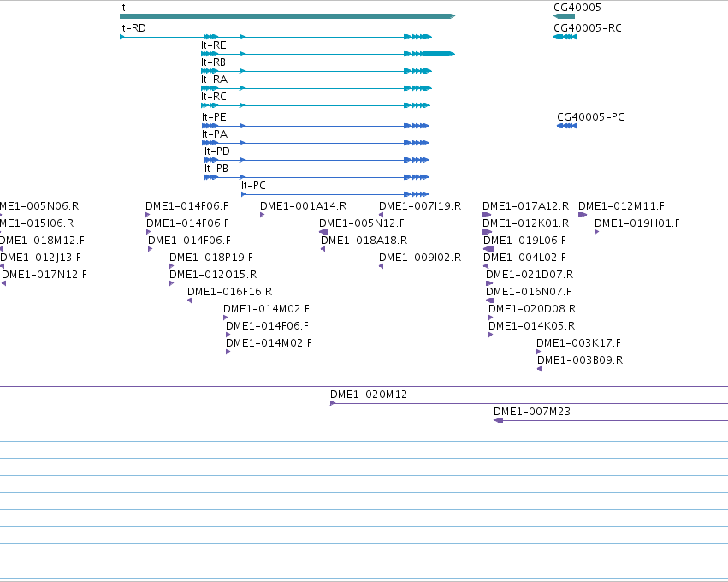Click the lt-PA protein label
728x582 pixels.
tap(215, 134)
